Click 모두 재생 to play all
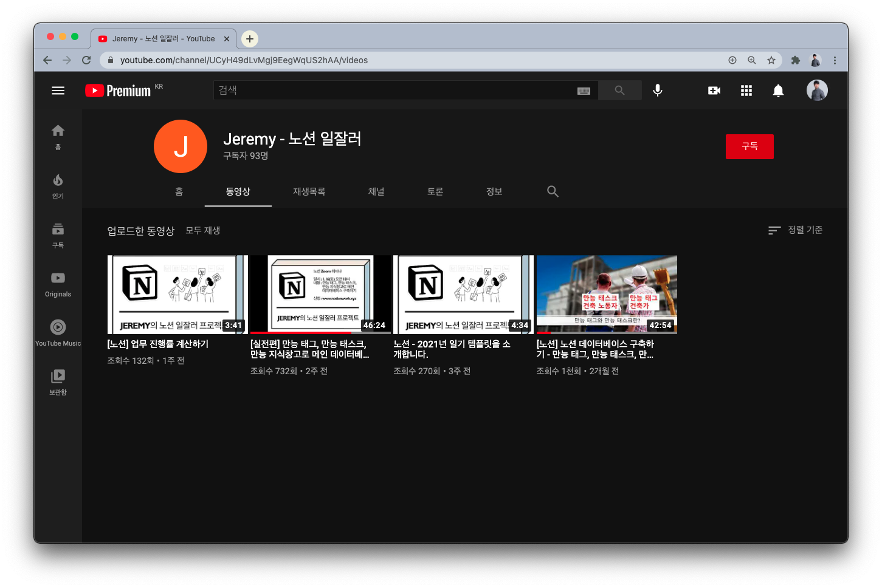The height and width of the screenshot is (588, 882). 202,231
